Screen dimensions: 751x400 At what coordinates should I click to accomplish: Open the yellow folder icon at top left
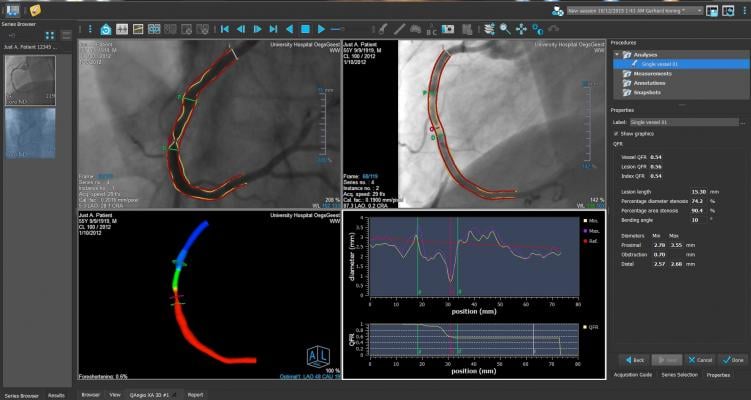[x=35, y=10]
